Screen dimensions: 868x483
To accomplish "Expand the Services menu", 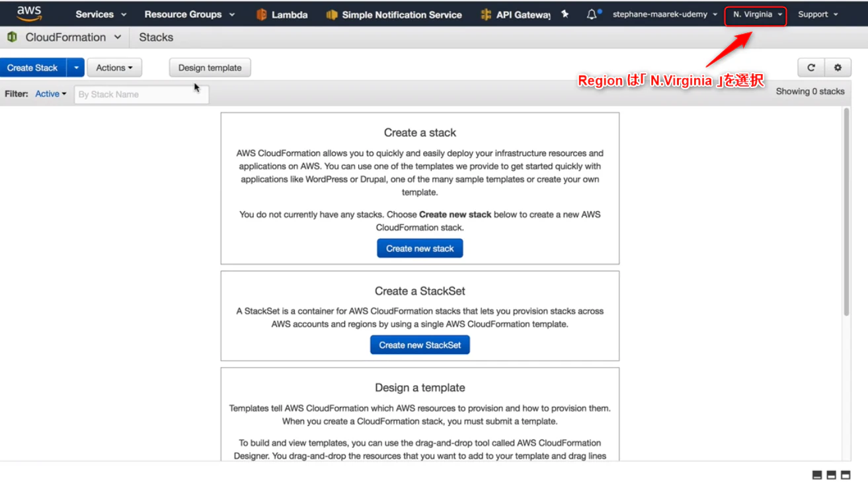I will pyautogui.click(x=101, y=14).
